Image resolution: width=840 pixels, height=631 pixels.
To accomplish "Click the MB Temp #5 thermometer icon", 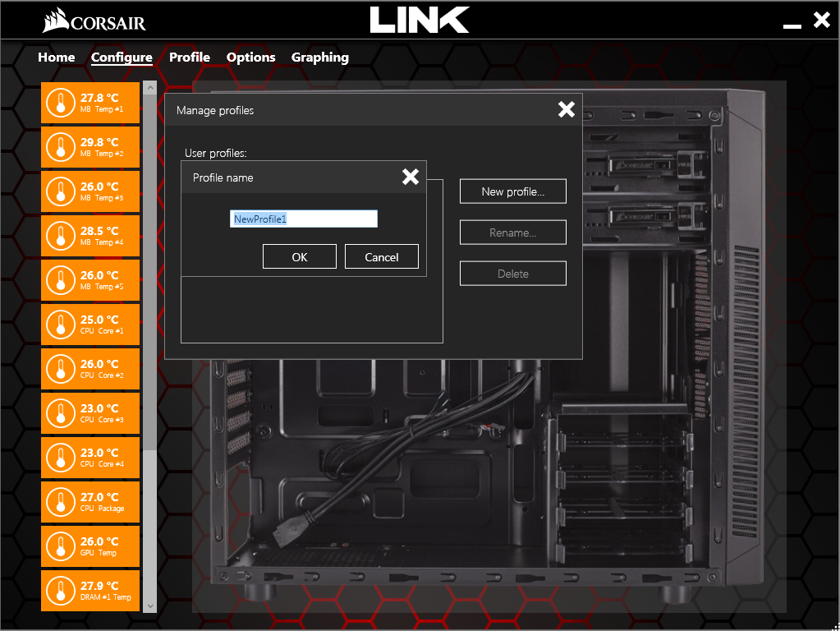I will (61, 280).
